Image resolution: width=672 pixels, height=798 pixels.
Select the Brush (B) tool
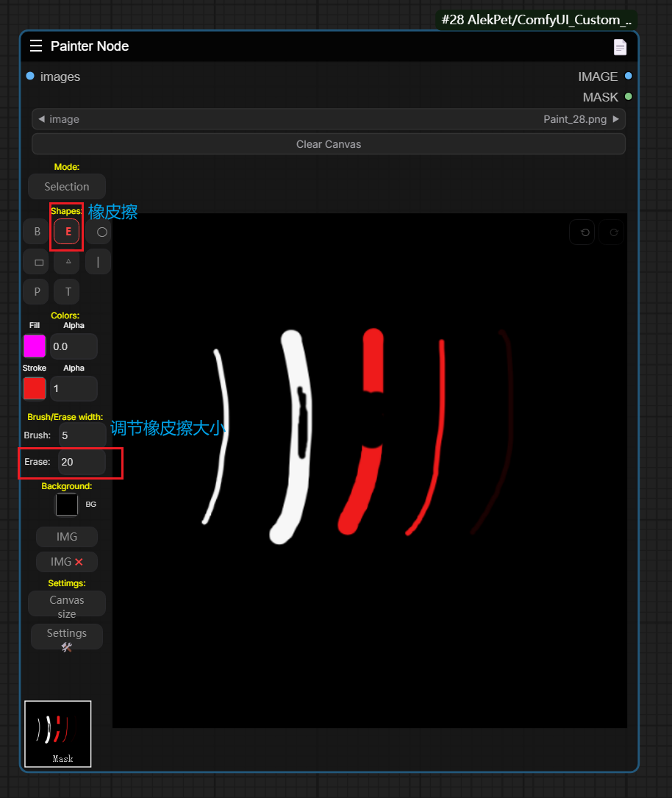tap(37, 232)
